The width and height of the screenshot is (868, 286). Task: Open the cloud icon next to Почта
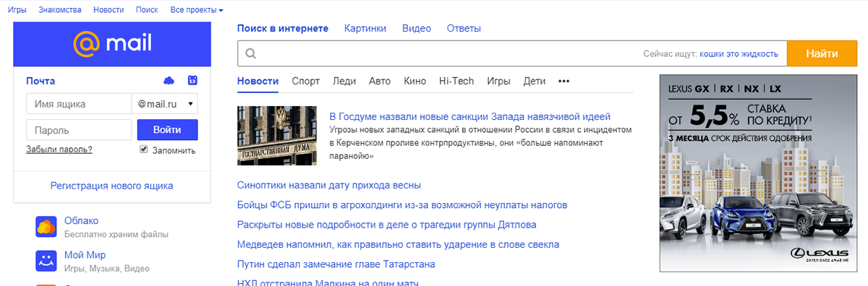coord(169,80)
